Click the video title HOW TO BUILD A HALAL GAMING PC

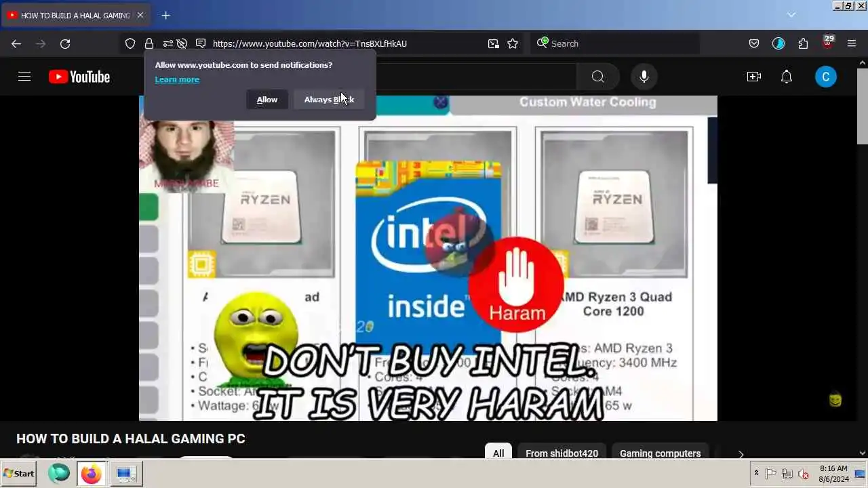pos(131,439)
